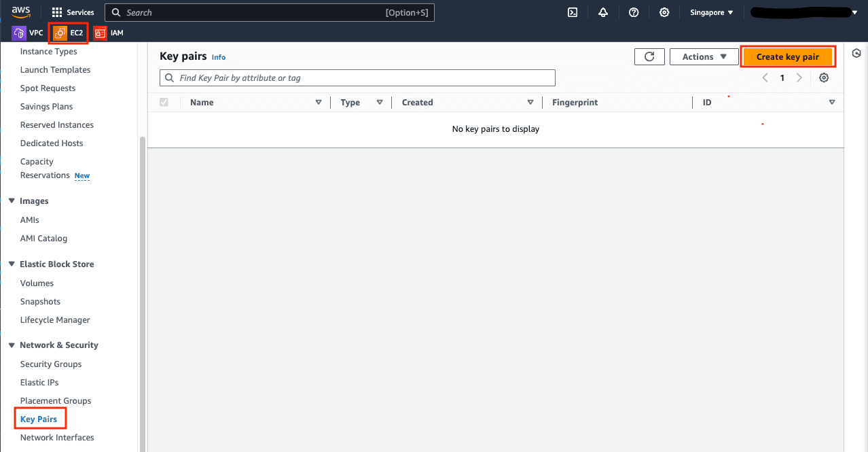
Task: Open VPC service shortcut
Action: (28, 33)
